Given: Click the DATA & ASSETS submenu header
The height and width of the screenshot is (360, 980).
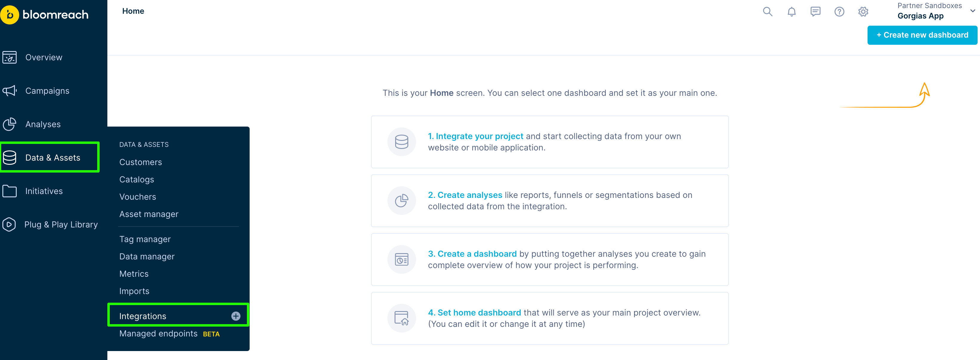Looking at the screenshot, I should click(x=144, y=145).
